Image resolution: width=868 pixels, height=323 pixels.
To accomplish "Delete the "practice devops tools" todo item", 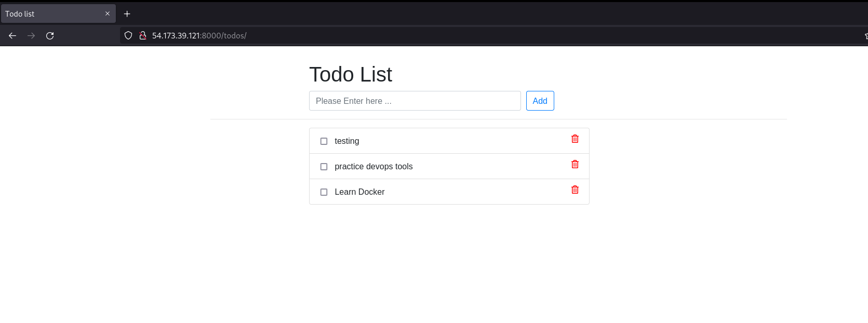I will (x=575, y=164).
